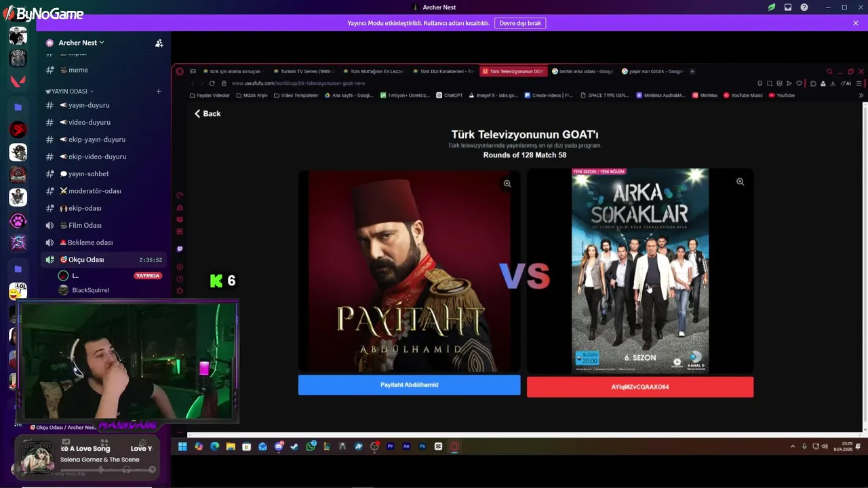
Task: Open yayın-sohbet channel
Action: coord(102,174)
